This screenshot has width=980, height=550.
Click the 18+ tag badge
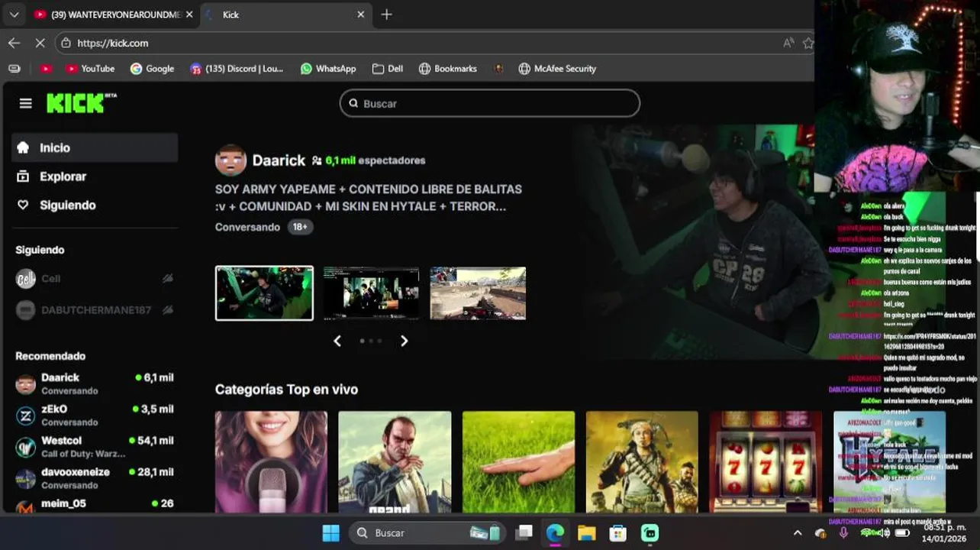pyautogui.click(x=300, y=227)
